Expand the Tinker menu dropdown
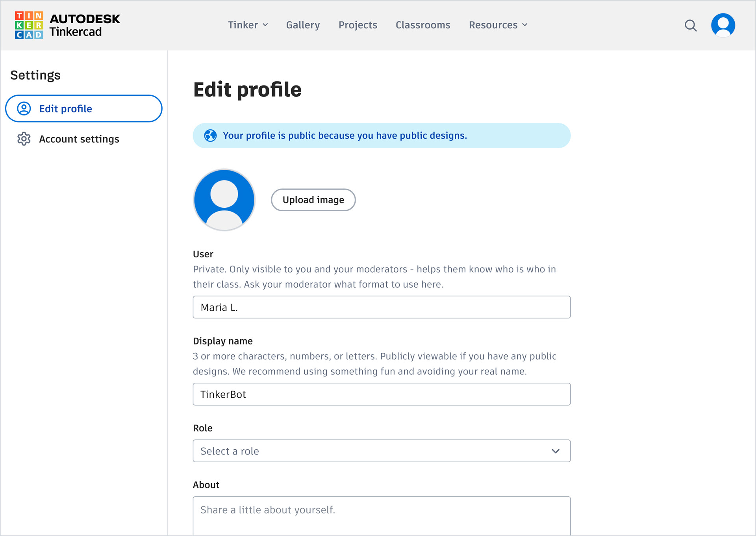 248,25
